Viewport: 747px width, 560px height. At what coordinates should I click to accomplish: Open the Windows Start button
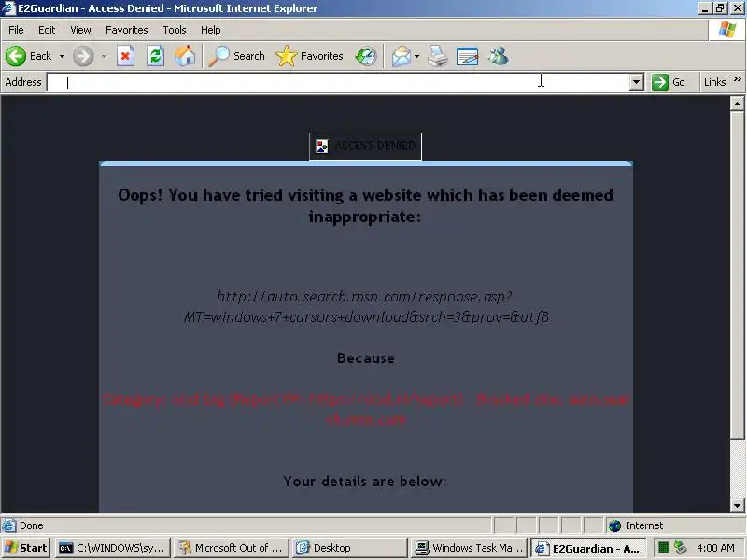[x=26, y=548]
